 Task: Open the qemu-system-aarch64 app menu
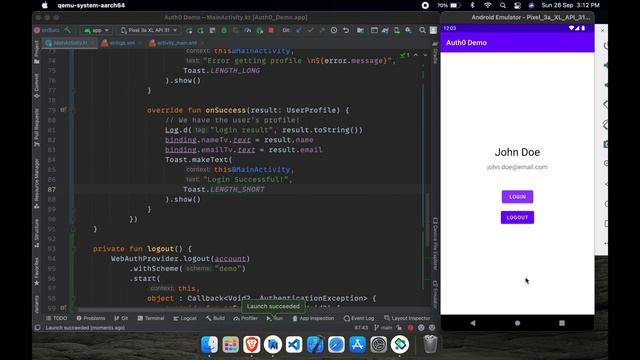pyautogui.click(x=91, y=5)
